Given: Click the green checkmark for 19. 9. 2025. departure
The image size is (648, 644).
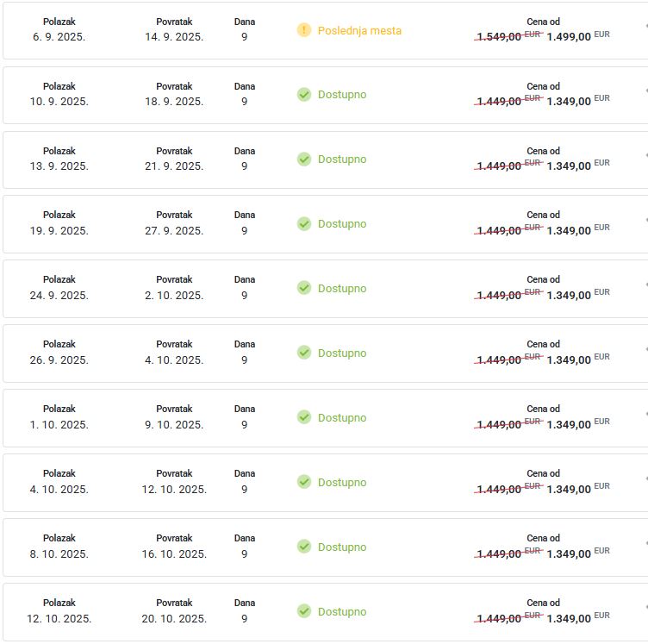Looking at the screenshot, I should pos(303,223).
